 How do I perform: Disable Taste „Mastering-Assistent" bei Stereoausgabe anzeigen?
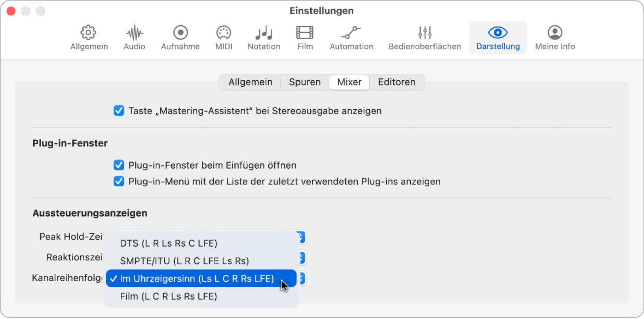point(119,111)
